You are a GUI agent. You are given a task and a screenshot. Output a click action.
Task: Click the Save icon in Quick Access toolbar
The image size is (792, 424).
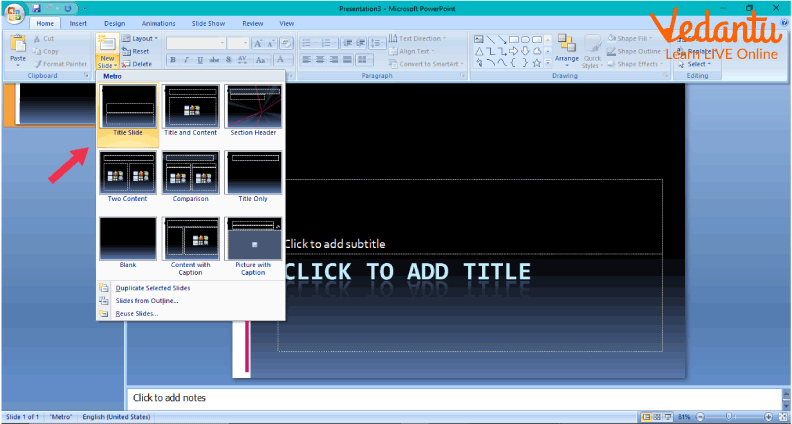coord(36,8)
